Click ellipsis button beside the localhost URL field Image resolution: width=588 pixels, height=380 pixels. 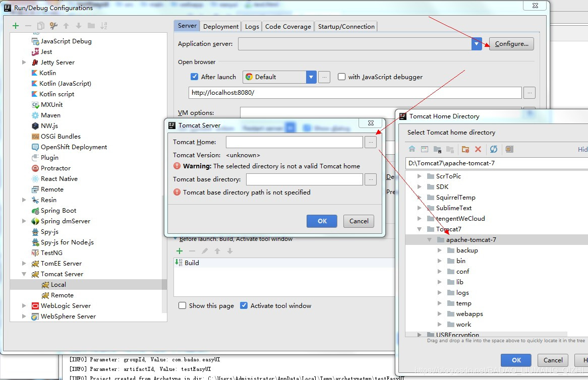point(529,93)
